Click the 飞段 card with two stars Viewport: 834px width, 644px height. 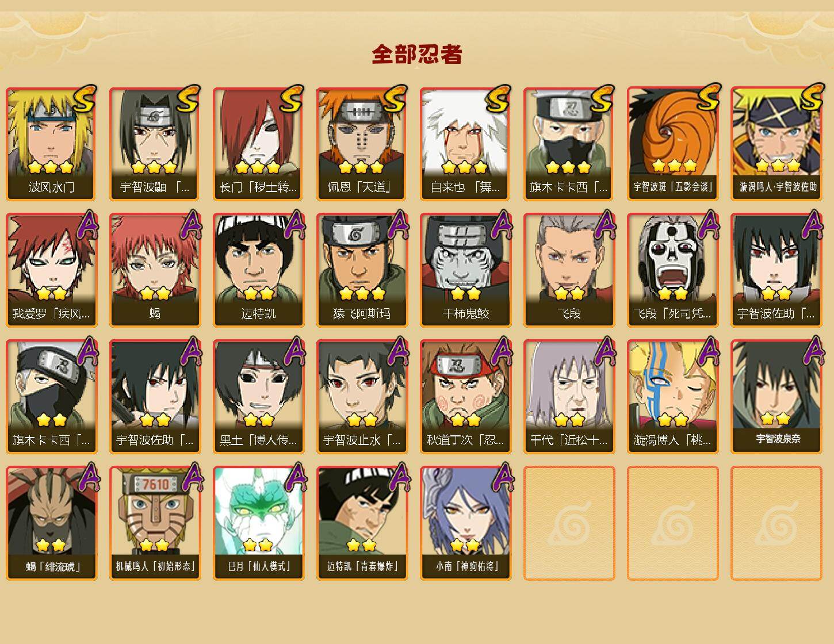click(x=569, y=270)
